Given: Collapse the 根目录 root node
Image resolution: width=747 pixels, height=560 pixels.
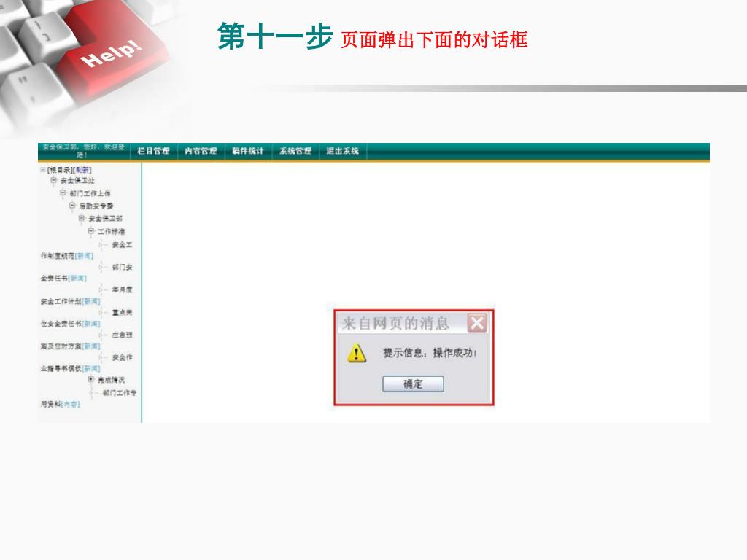Looking at the screenshot, I should 43,169.
